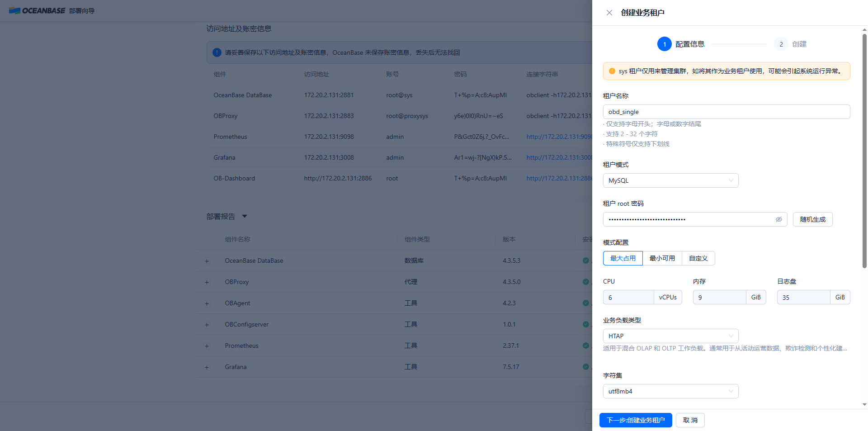Viewport: 868px width, 431px height.
Task: Click the vCPUs unit label beside CPU
Action: [x=668, y=297]
